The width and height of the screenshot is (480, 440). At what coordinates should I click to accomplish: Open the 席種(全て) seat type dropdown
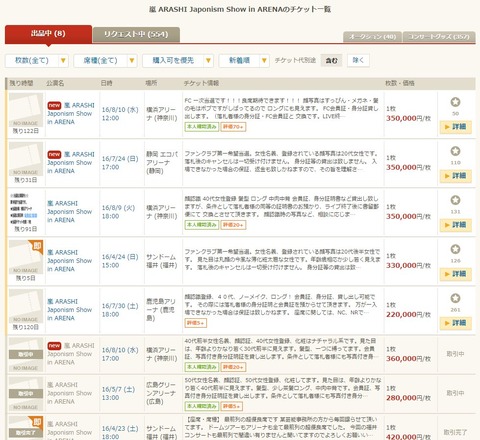click(x=105, y=61)
